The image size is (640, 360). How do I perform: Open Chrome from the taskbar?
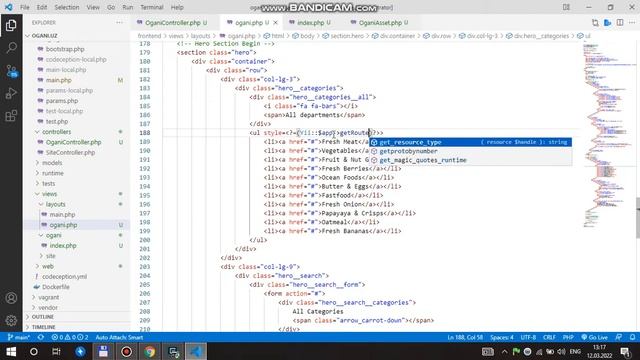(x=150, y=351)
